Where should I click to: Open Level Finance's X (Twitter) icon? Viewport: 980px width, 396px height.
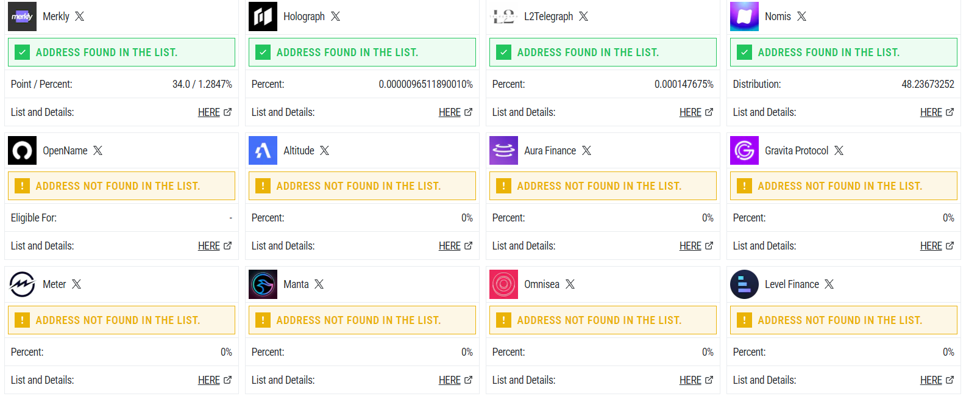tap(829, 284)
